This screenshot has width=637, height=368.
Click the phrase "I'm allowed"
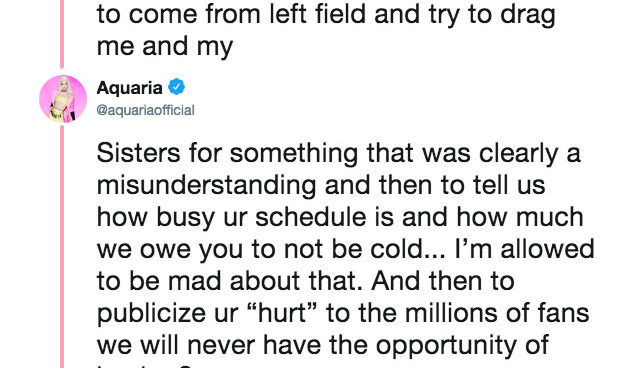point(524,249)
